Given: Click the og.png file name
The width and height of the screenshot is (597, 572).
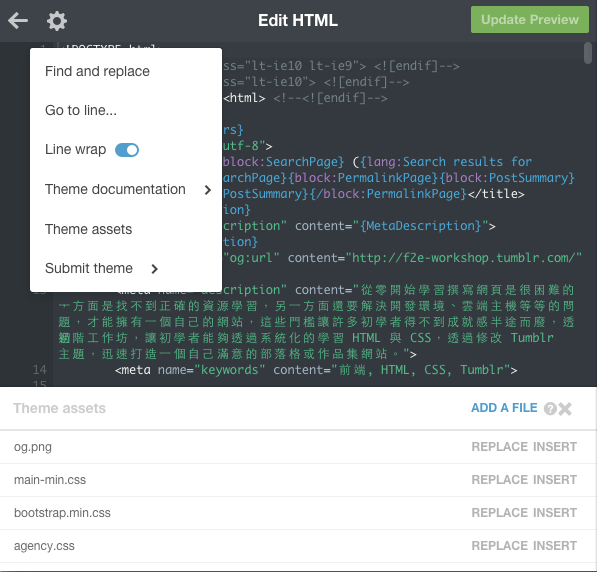Looking at the screenshot, I should click(33, 447).
